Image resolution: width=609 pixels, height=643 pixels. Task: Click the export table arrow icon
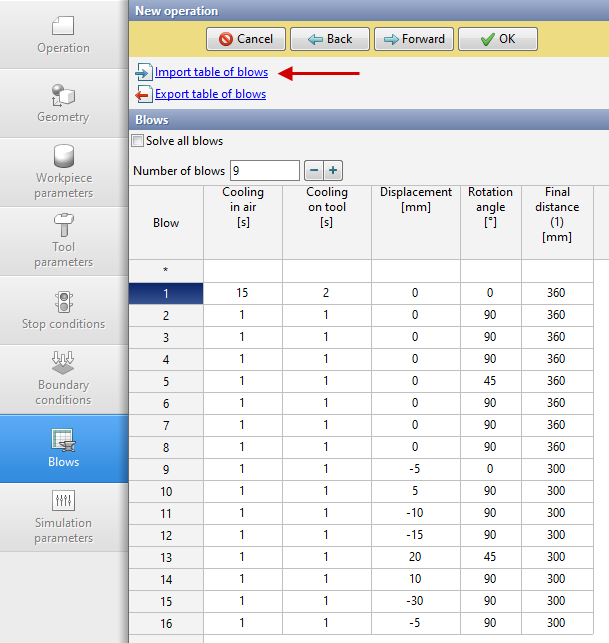click(x=143, y=95)
